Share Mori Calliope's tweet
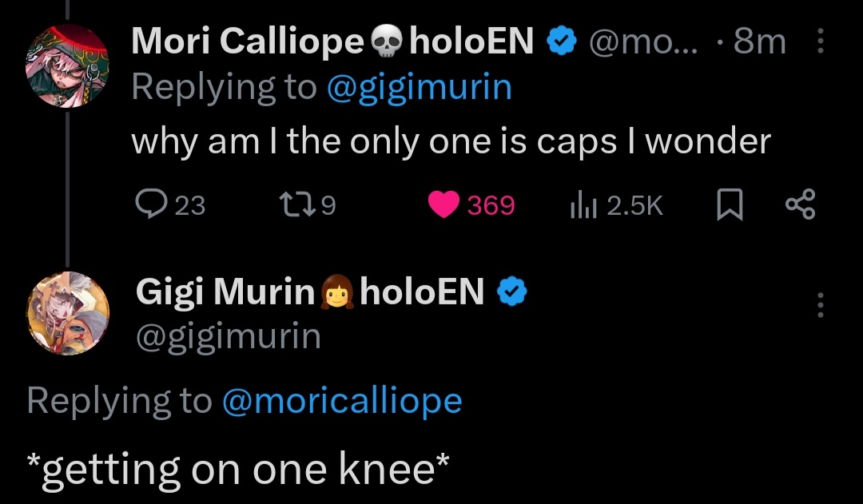The image size is (863, 504). (800, 205)
